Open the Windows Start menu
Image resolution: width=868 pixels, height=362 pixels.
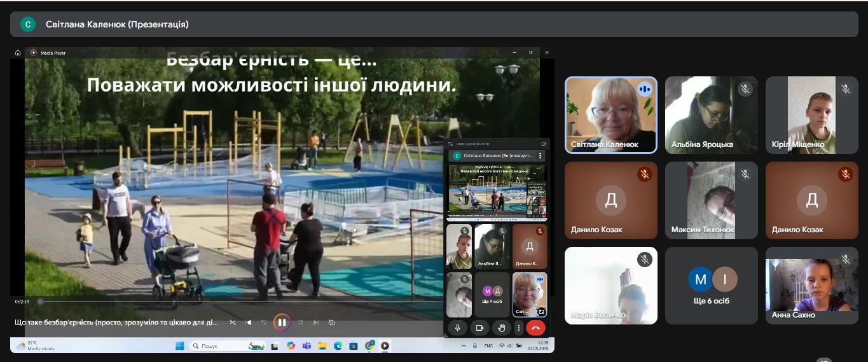point(179,345)
